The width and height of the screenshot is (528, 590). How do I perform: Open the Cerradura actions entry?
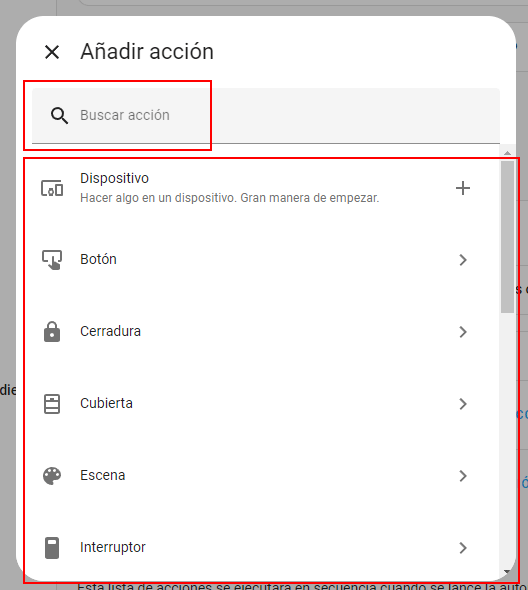point(262,331)
